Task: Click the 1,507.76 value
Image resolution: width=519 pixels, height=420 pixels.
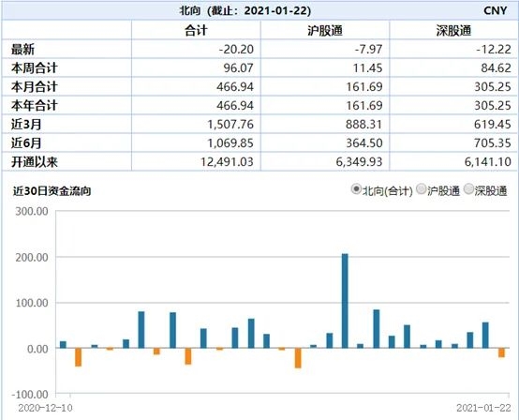Action: point(230,124)
